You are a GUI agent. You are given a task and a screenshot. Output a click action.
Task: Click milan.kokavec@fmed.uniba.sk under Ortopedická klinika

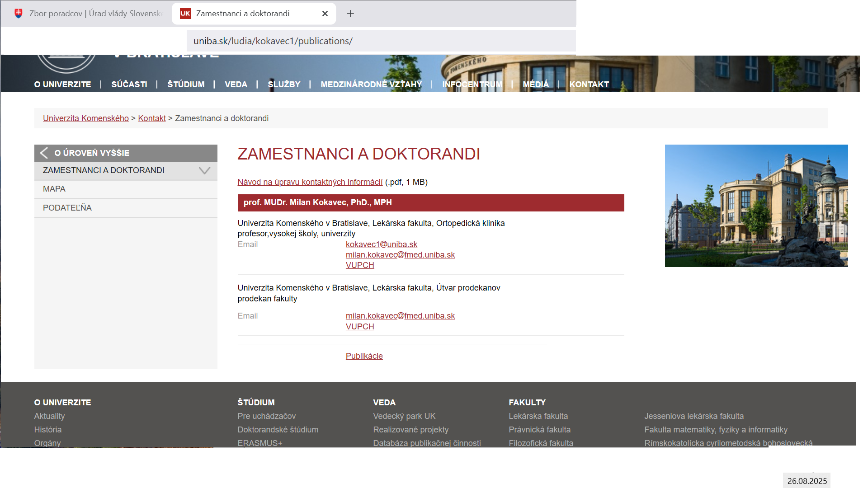click(x=400, y=255)
